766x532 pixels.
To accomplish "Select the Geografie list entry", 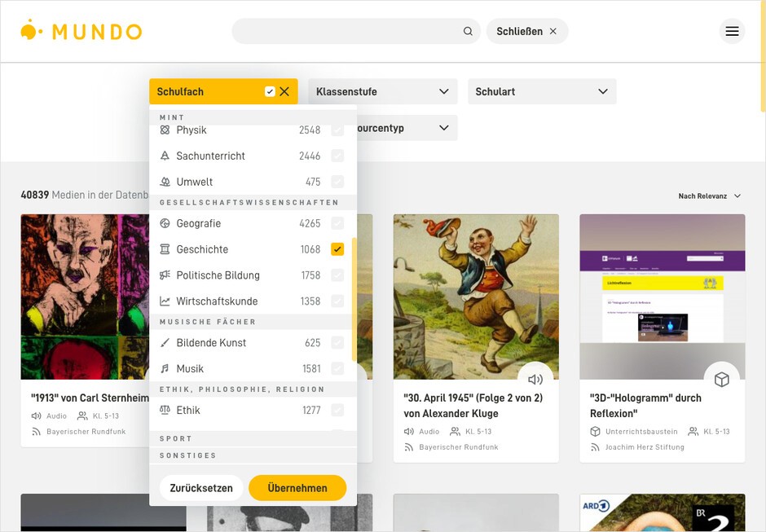I will click(250, 223).
